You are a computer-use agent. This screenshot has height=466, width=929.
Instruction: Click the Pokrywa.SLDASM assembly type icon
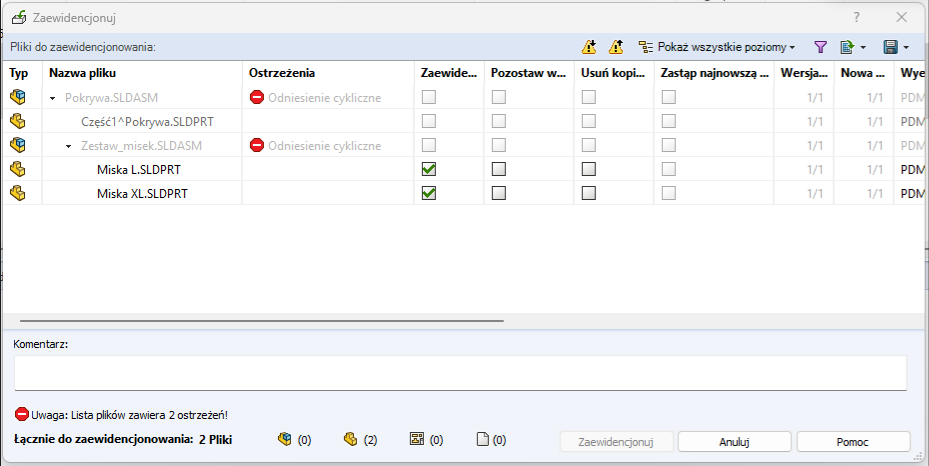17,97
